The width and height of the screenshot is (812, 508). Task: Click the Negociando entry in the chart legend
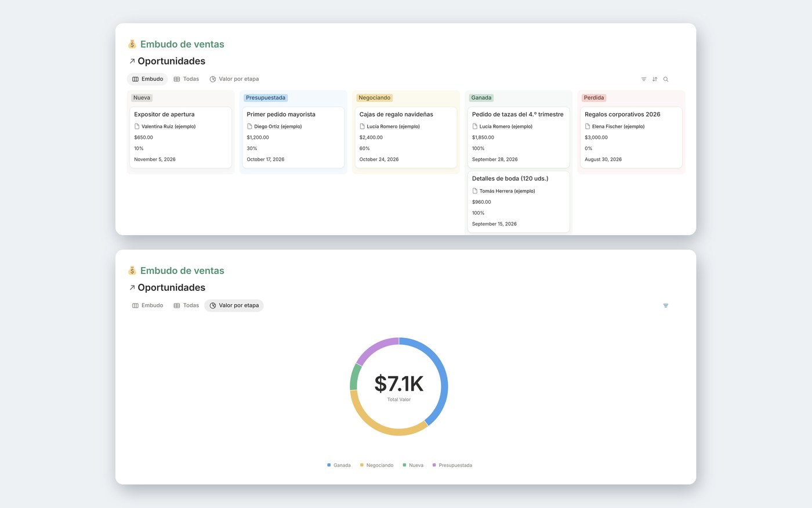point(376,465)
